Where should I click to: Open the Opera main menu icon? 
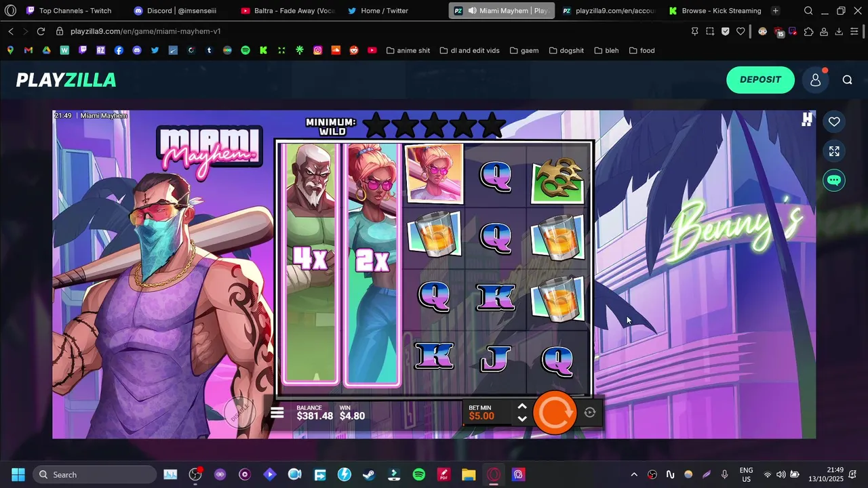[x=10, y=11]
